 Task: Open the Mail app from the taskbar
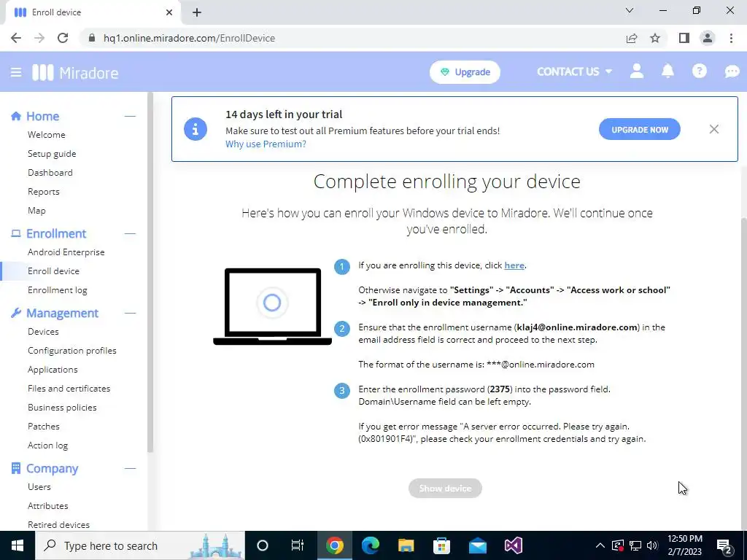coord(477,545)
